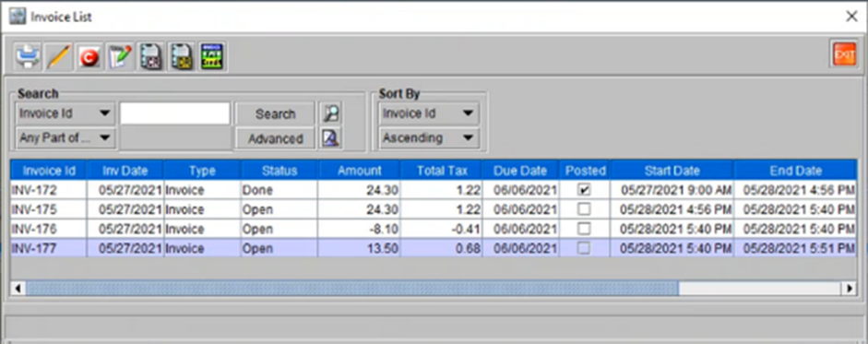Select the INV-176 invoice row
Image resolution: width=868 pixels, height=344 pixels.
click(x=434, y=229)
